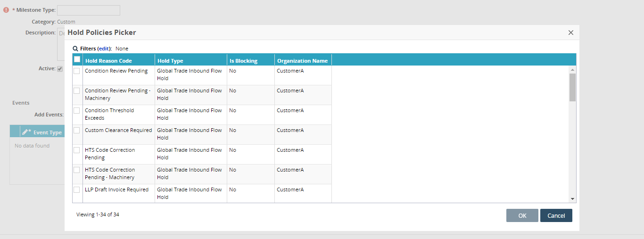
Task: Sort by Organization Name column header
Action: [302, 61]
